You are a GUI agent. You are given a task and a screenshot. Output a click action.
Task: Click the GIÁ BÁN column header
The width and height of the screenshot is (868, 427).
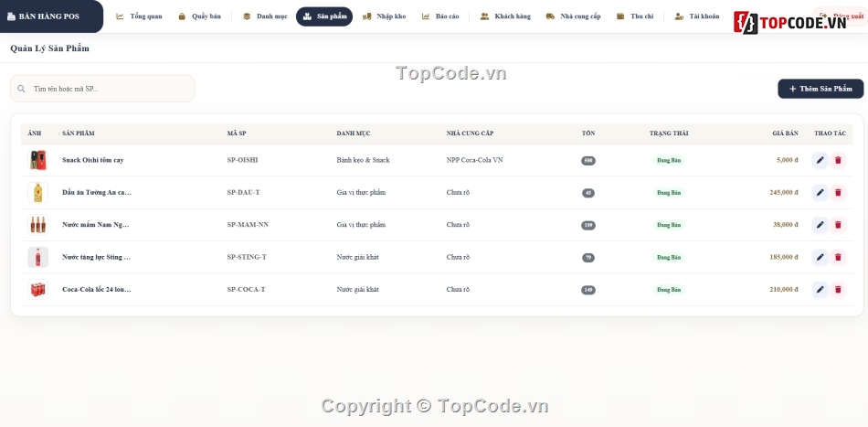(x=786, y=133)
